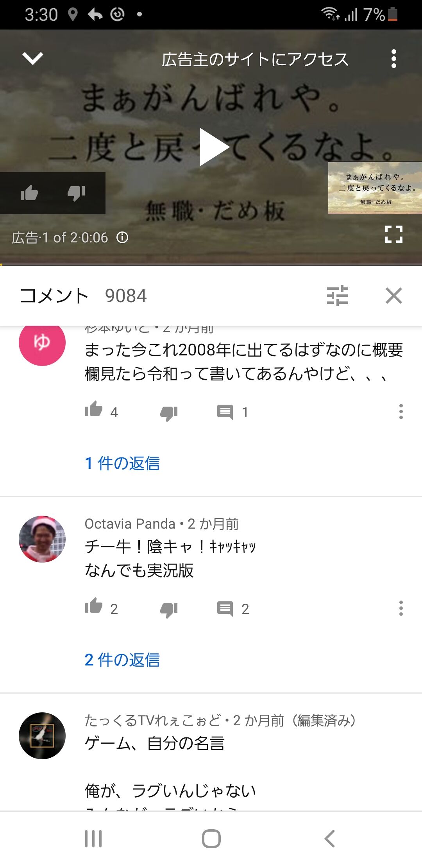Open the ad info circle icon

[x=122, y=237]
